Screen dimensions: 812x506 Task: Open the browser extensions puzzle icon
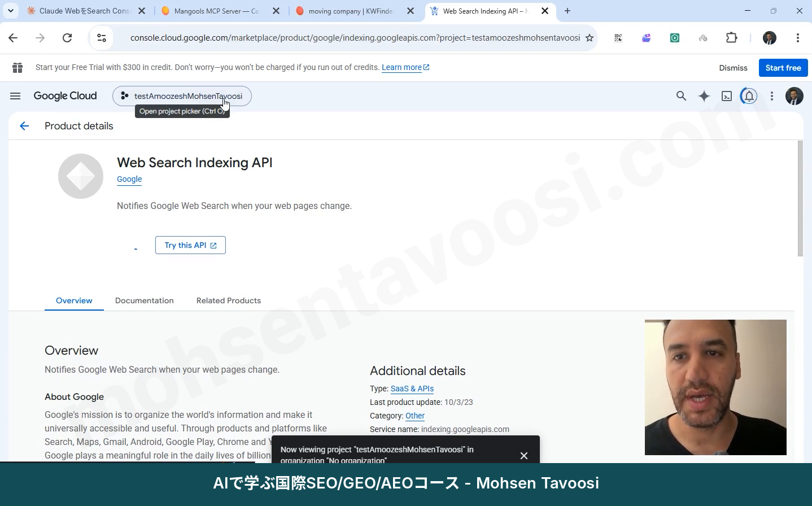pyautogui.click(x=732, y=38)
